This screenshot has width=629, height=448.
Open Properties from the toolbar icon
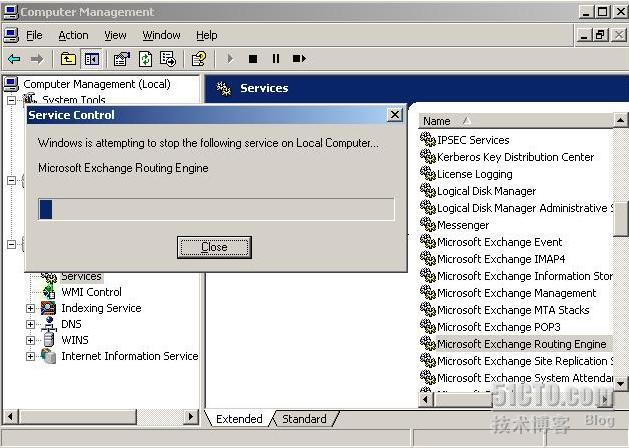click(x=122, y=59)
